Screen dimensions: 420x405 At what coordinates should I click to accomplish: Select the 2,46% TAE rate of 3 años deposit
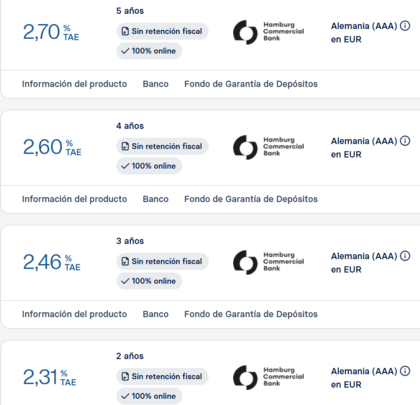click(x=52, y=262)
